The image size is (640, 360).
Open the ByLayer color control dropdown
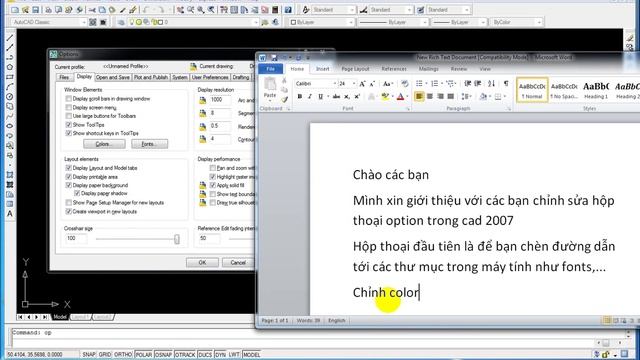click(351, 22)
